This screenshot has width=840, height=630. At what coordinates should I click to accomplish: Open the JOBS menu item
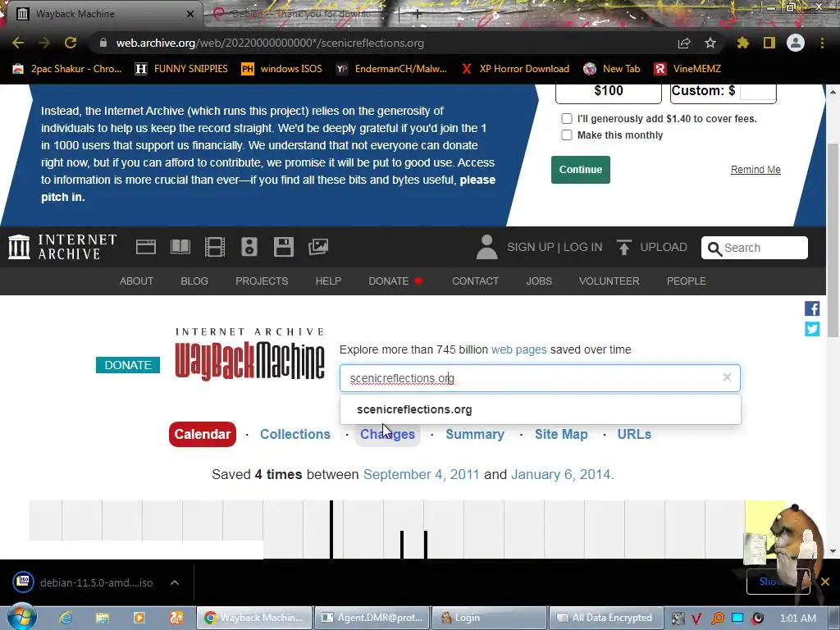click(x=539, y=281)
